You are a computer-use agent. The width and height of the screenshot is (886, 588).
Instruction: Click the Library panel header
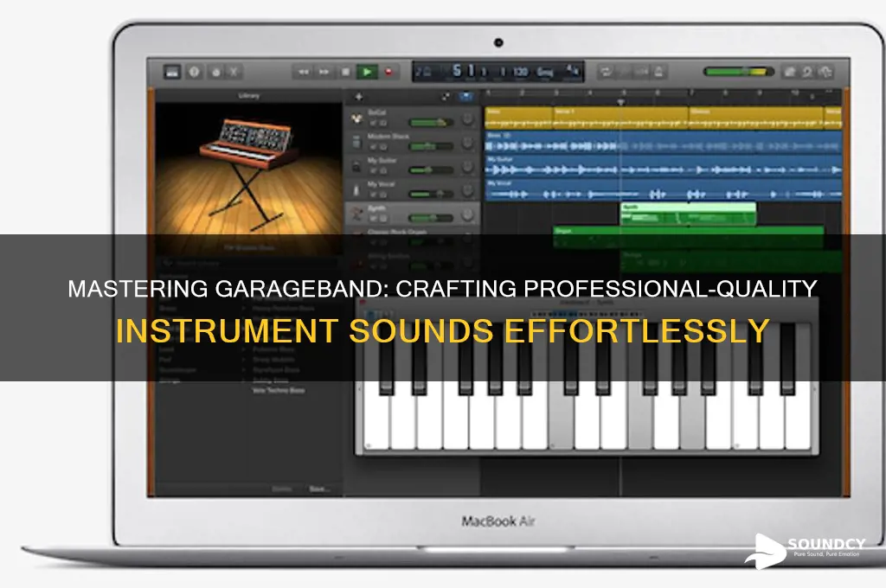248,95
